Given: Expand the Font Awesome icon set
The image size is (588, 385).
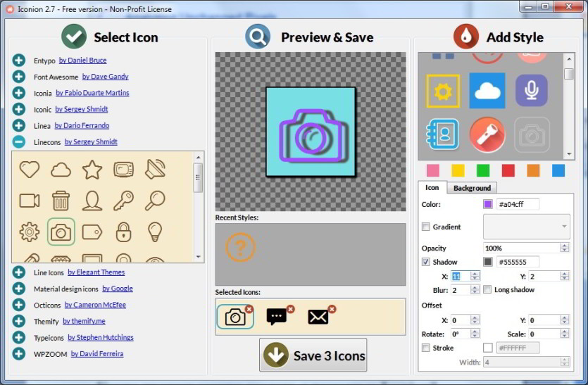Looking at the screenshot, I should (18, 77).
